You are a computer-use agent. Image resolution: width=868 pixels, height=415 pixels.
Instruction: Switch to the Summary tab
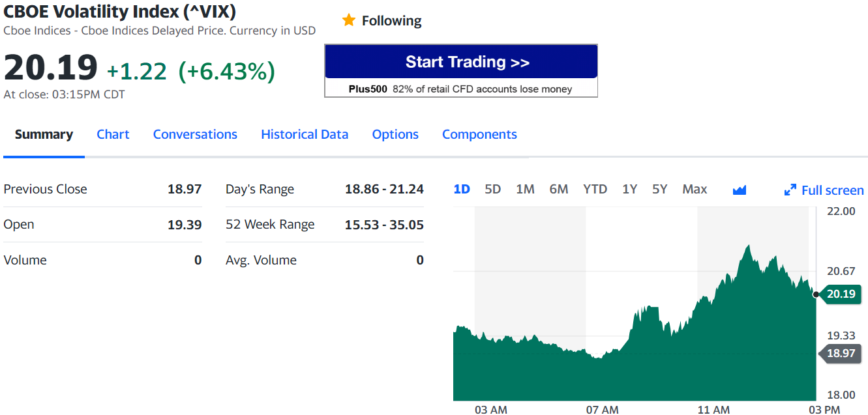pos(44,134)
